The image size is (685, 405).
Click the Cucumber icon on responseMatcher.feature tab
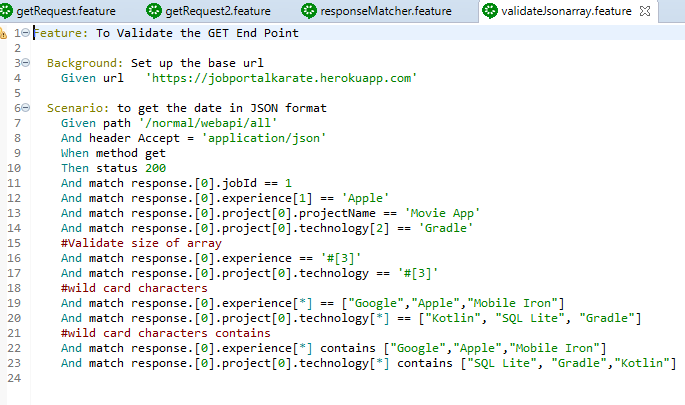point(309,10)
